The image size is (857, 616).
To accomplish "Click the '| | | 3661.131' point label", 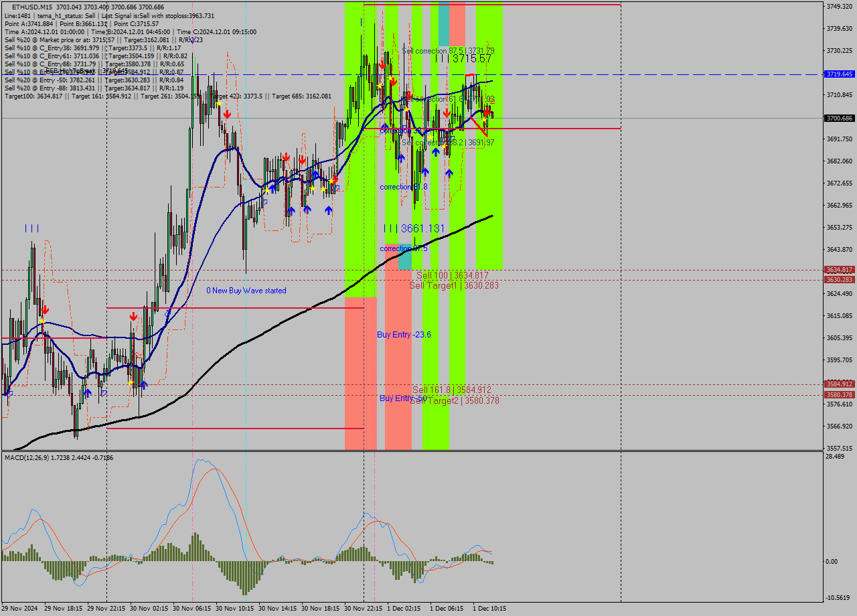I will pos(415,228).
